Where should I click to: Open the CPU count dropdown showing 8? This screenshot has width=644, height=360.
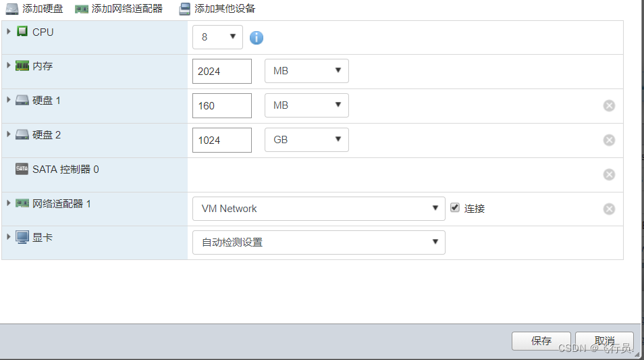click(x=217, y=37)
